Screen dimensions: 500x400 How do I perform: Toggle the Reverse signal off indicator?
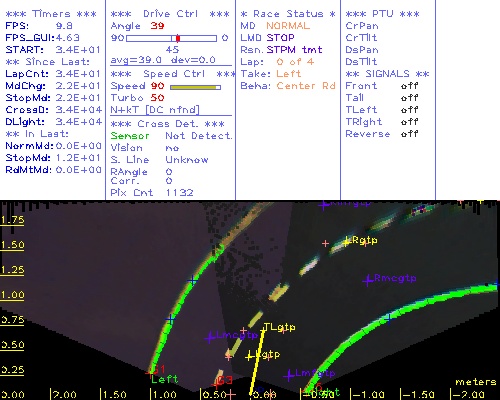409,134
